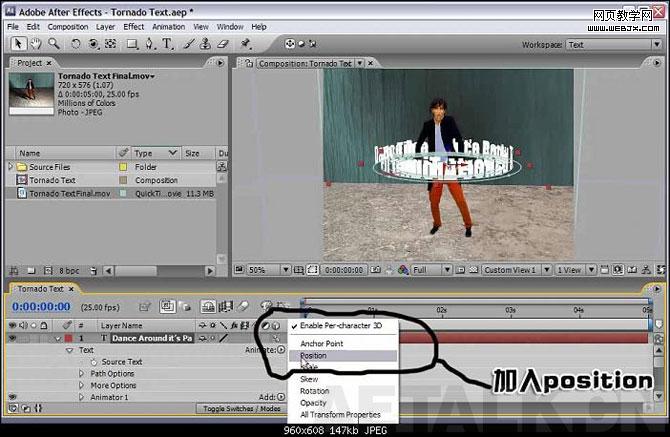Expand Animator 1 group
670x437 pixels.
pos(82,397)
